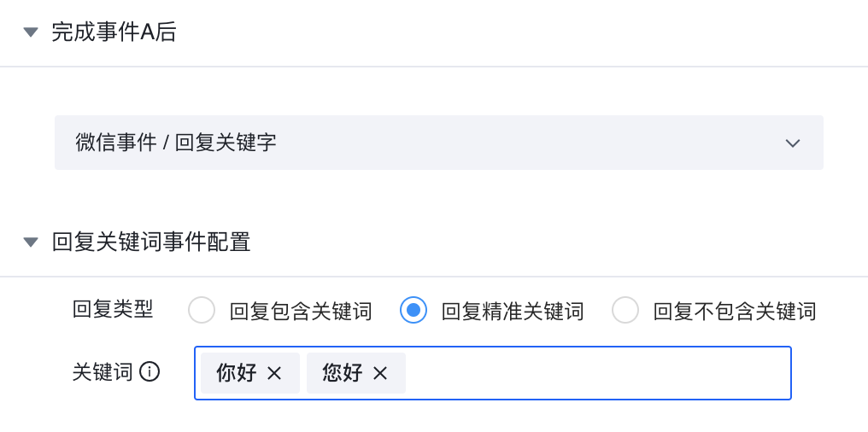Click the info icon beside 关键词
This screenshot has height=432, width=868.
coord(150,372)
